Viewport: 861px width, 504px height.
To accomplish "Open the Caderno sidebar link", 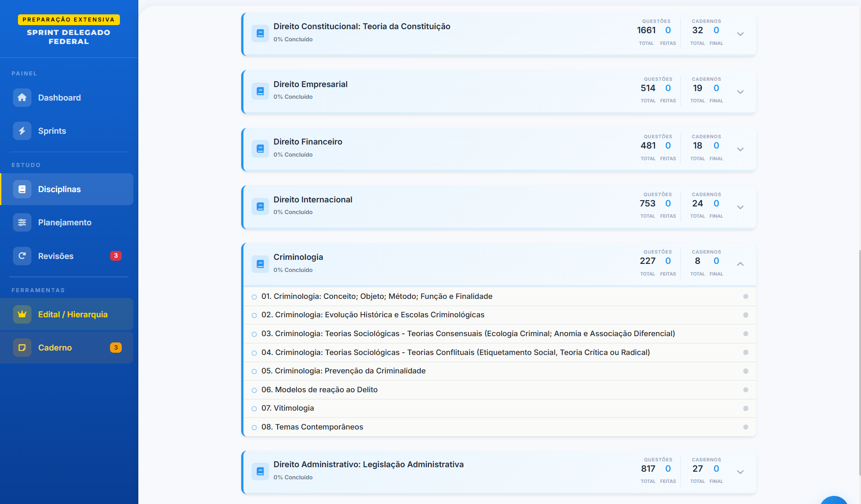I will (67, 347).
